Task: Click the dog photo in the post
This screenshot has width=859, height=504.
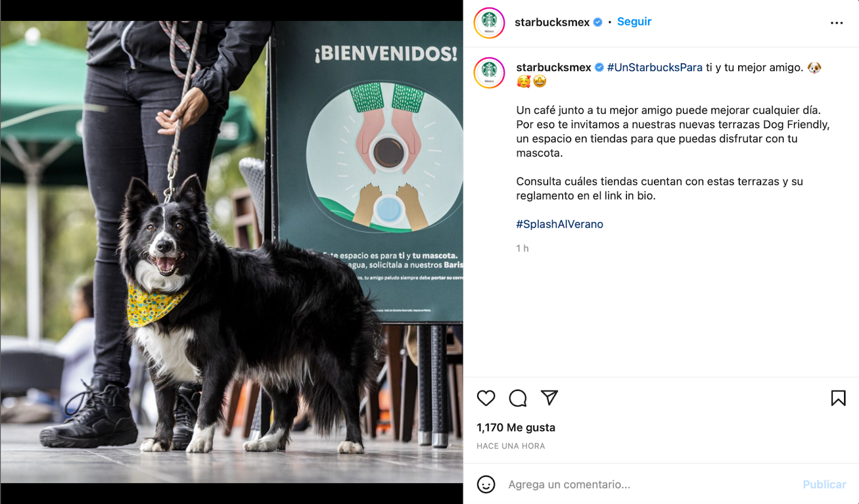Action: 231,252
